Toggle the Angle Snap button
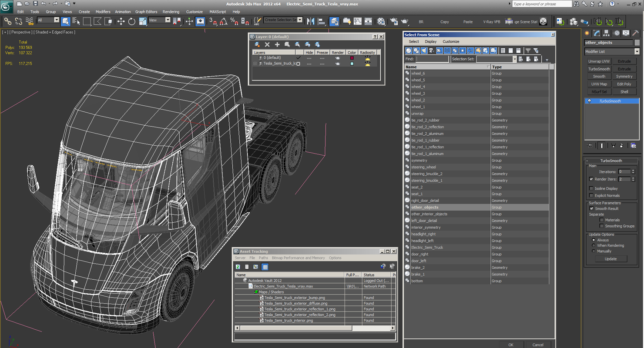644x348 pixels. (x=223, y=21)
